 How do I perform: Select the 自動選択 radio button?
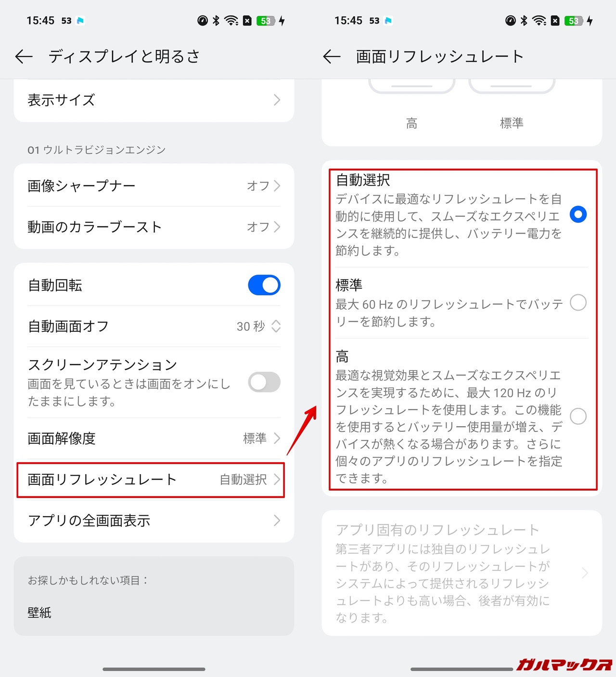click(578, 214)
